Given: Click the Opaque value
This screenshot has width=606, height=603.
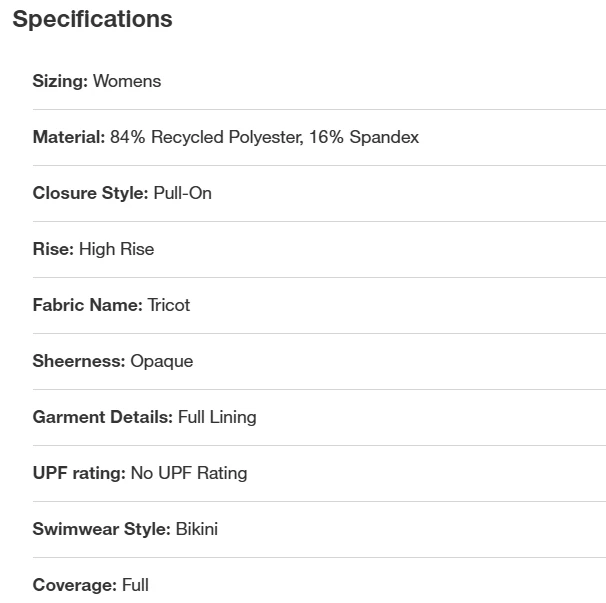Looking at the screenshot, I should [x=162, y=361].
